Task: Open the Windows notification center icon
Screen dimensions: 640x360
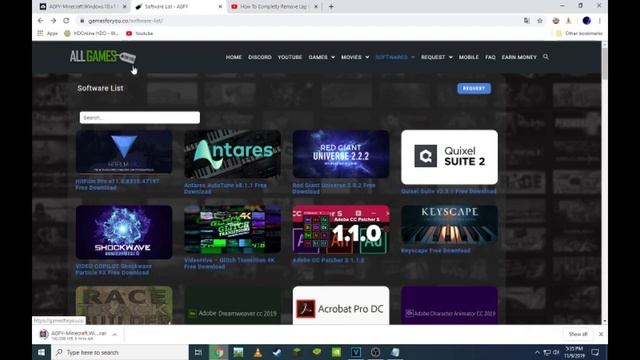Action: tap(595, 352)
